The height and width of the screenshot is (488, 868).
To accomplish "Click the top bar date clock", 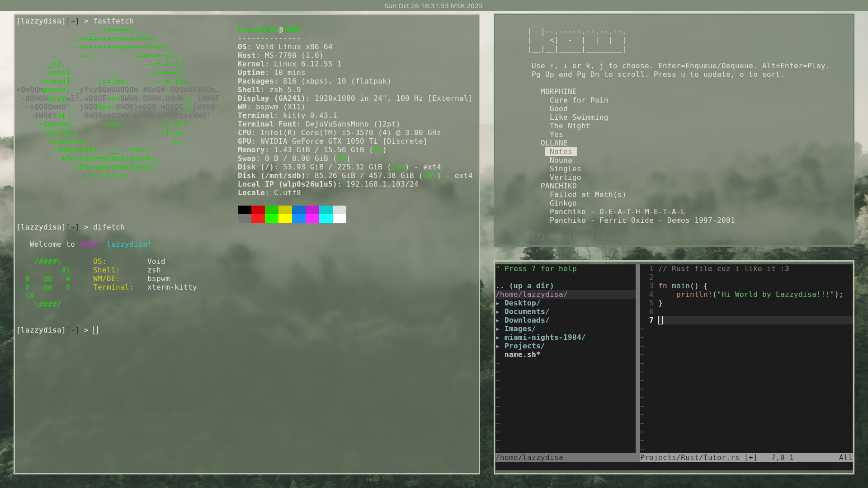I will point(433,6).
